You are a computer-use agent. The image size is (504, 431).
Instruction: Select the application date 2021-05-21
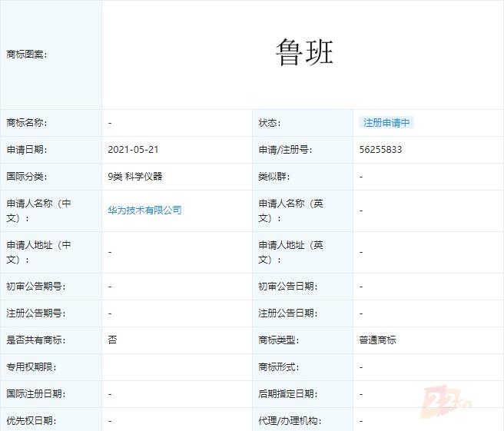pyautogui.click(x=133, y=150)
